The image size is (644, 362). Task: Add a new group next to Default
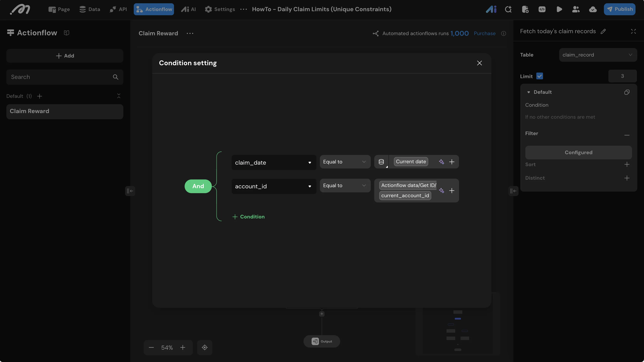coord(40,96)
